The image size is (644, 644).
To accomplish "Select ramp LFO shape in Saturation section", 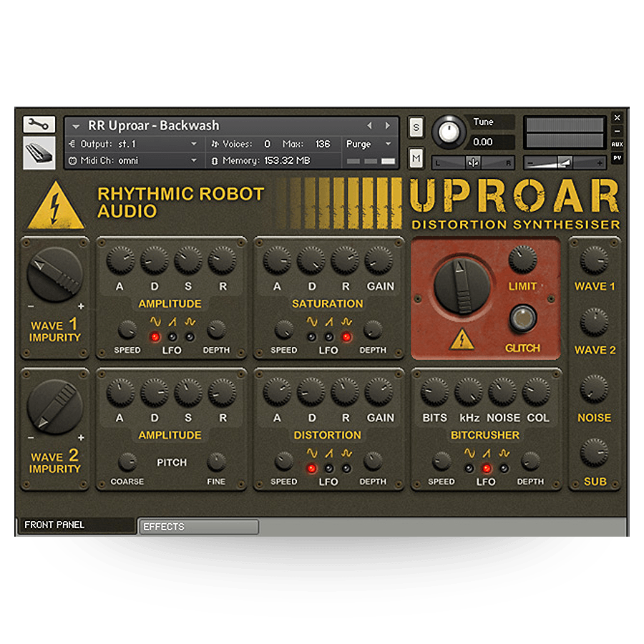I will (329, 321).
